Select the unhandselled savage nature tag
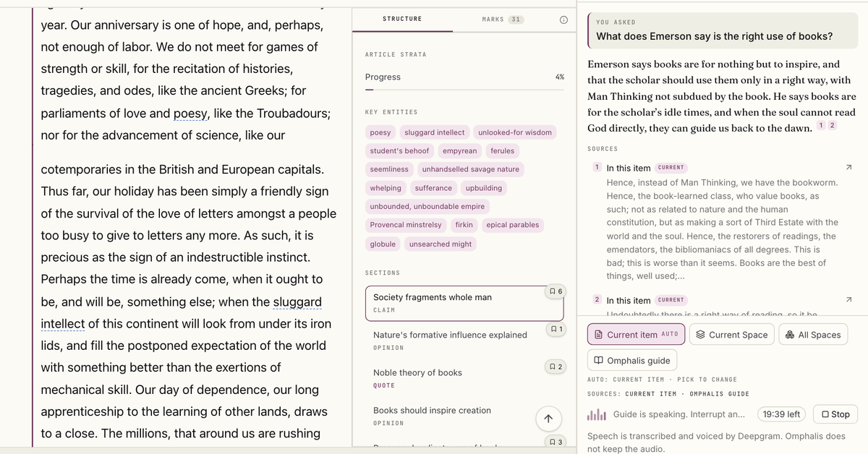868x454 pixels. click(x=471, y=169)
